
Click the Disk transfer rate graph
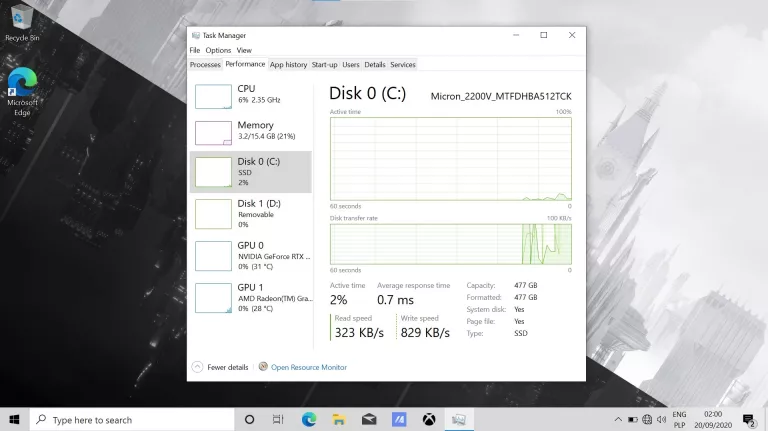tap(451, 244)
